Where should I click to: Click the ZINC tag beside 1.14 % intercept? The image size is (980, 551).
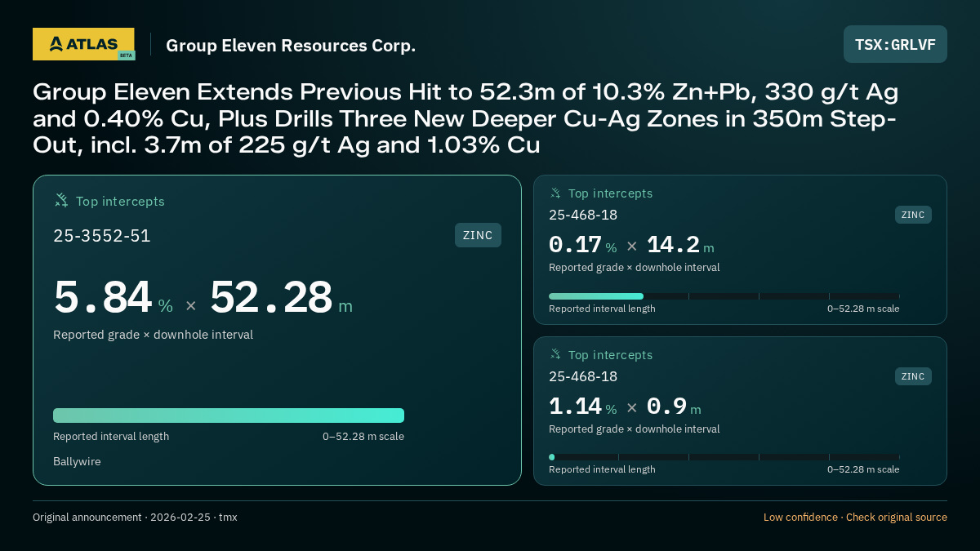(913, 376)
